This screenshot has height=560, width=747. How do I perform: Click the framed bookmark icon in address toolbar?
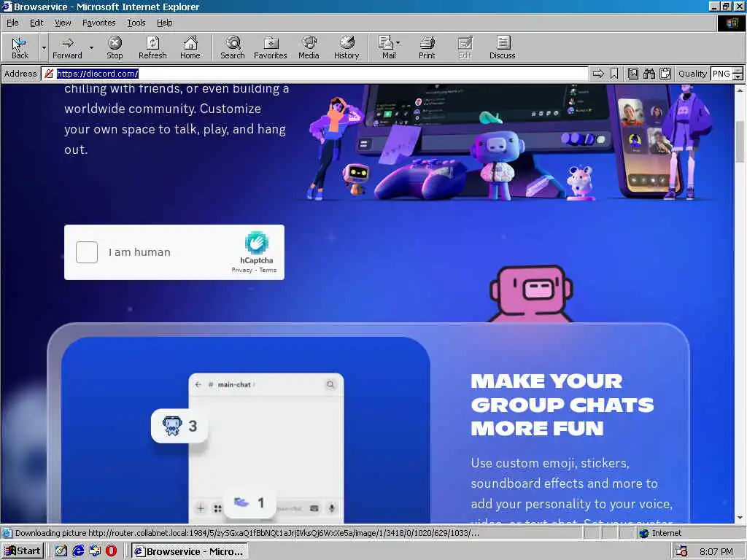tap(633, 74)
